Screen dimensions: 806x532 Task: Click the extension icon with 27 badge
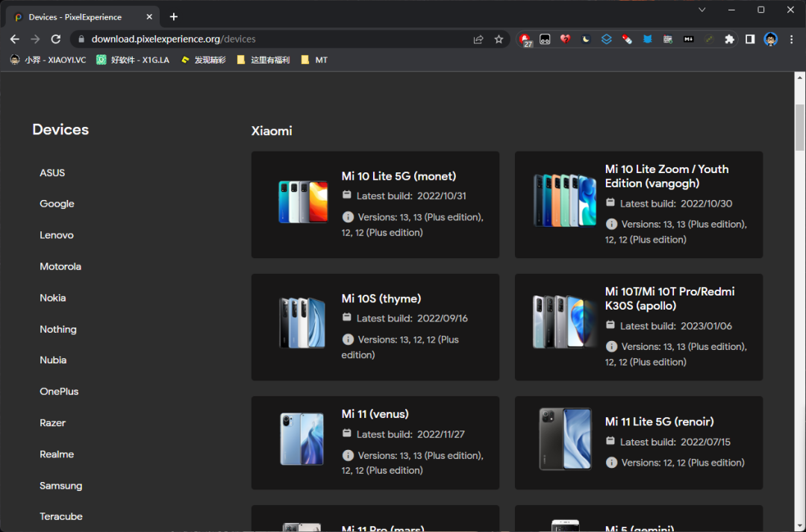tap(525, 40)
